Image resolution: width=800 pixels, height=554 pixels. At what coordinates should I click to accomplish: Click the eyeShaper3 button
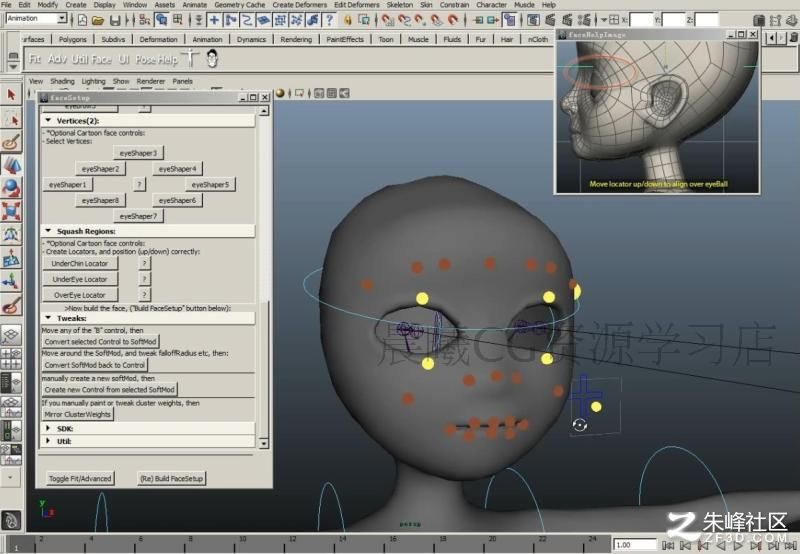[138, 153]
